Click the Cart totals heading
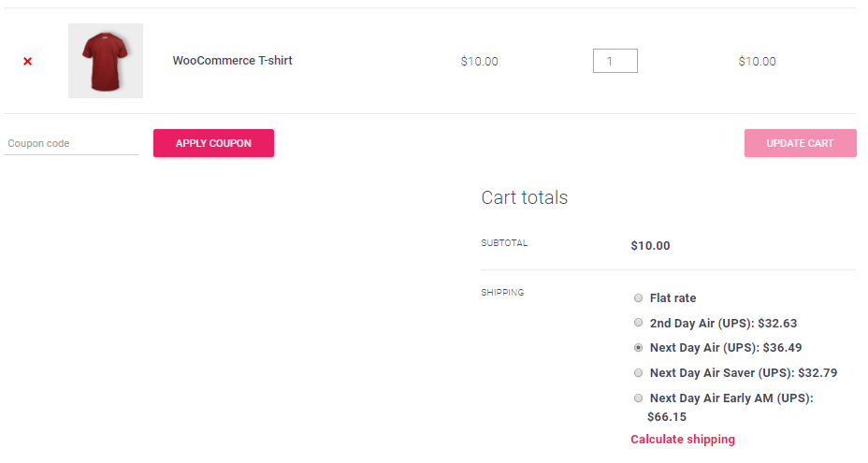 coord(524,197)
